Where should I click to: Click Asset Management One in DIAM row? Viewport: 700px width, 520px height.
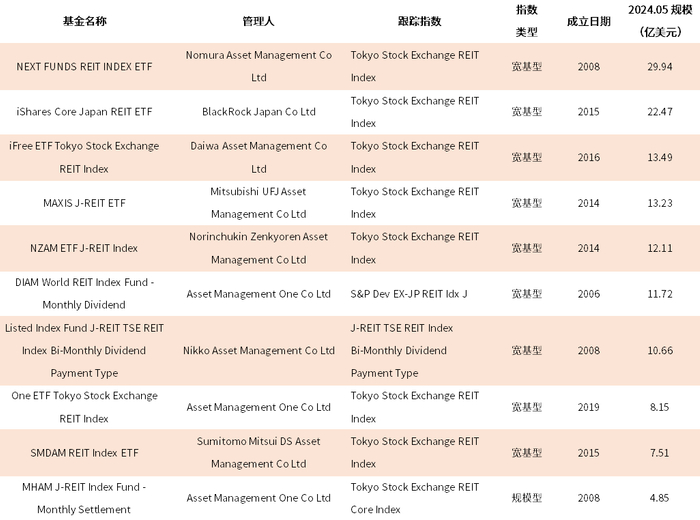click(x=258, y=294)
